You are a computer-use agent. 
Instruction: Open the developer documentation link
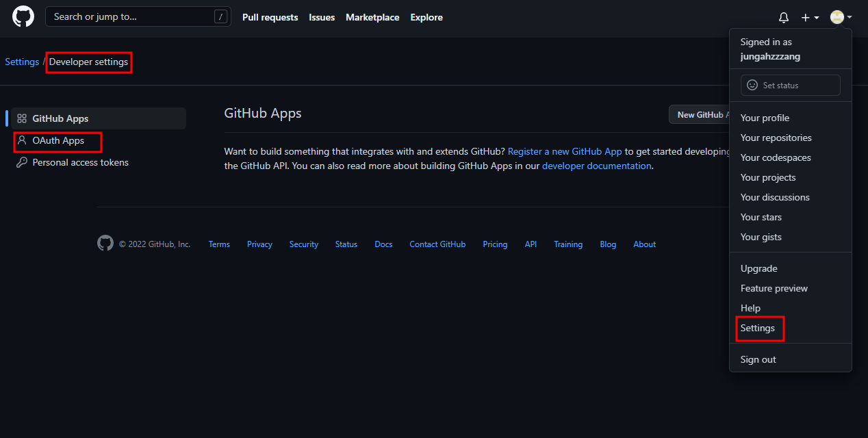click(597, 166)
